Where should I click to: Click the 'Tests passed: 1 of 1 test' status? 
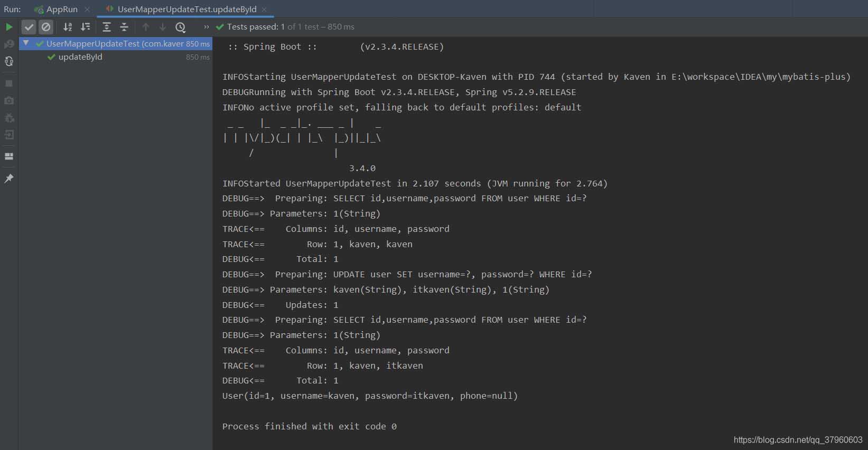tap(291, 27)
